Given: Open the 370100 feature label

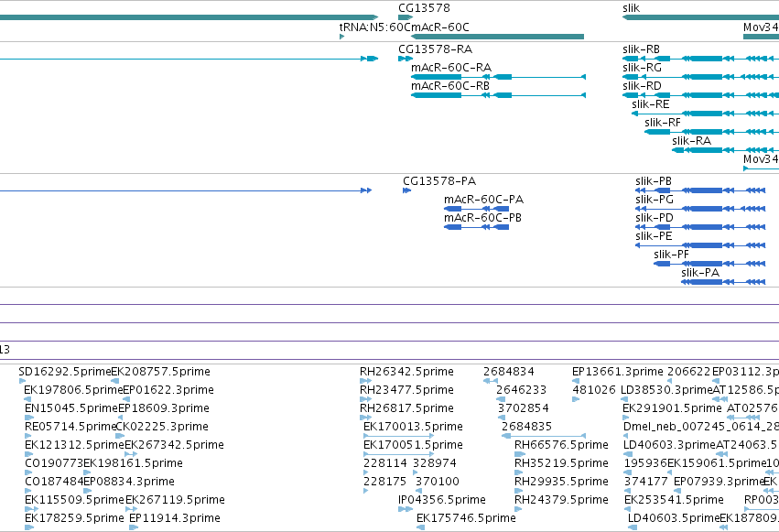Looking at the screenshot, I should pyautogui.click(x=438, y=482).
